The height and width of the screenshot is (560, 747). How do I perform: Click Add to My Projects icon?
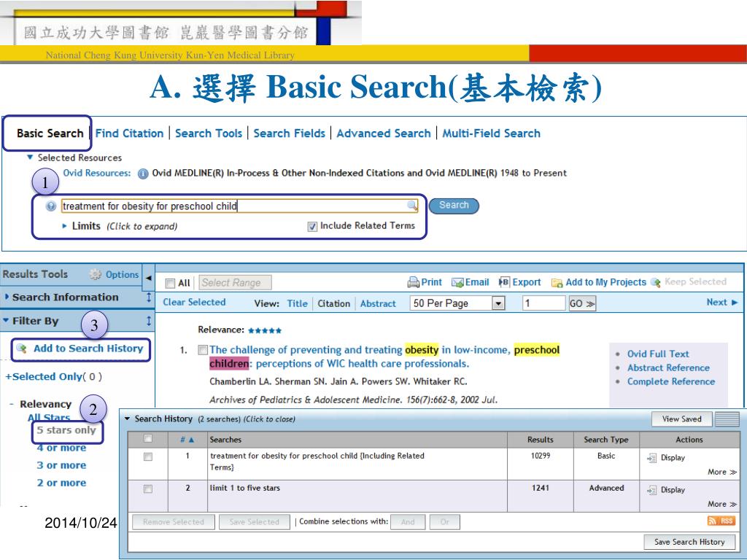click(x=557, y=284)
